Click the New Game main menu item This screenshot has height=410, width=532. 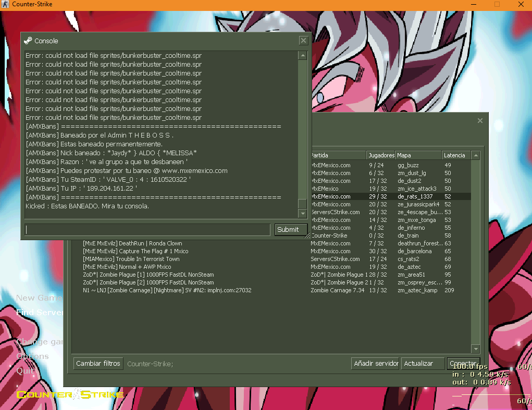[40, 298]
